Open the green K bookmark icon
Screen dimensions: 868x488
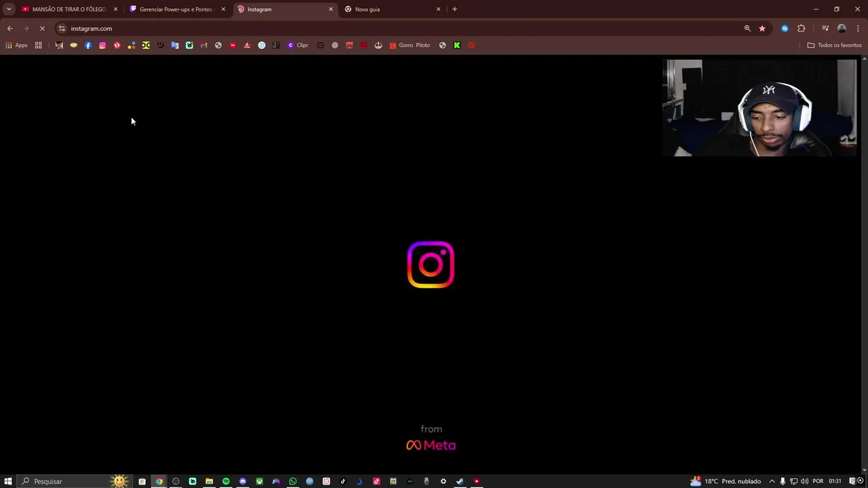tap(457, 45)
